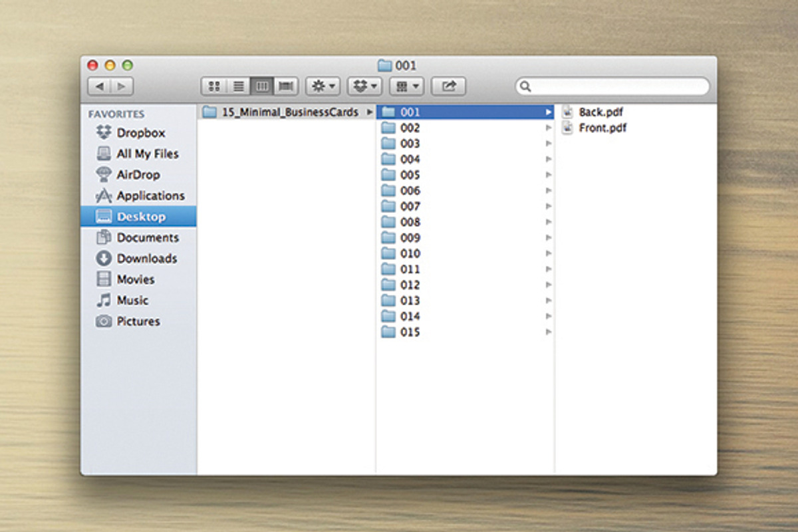Open Applications from the sidebar
798x532 pixels.
[x=138, y=196]
